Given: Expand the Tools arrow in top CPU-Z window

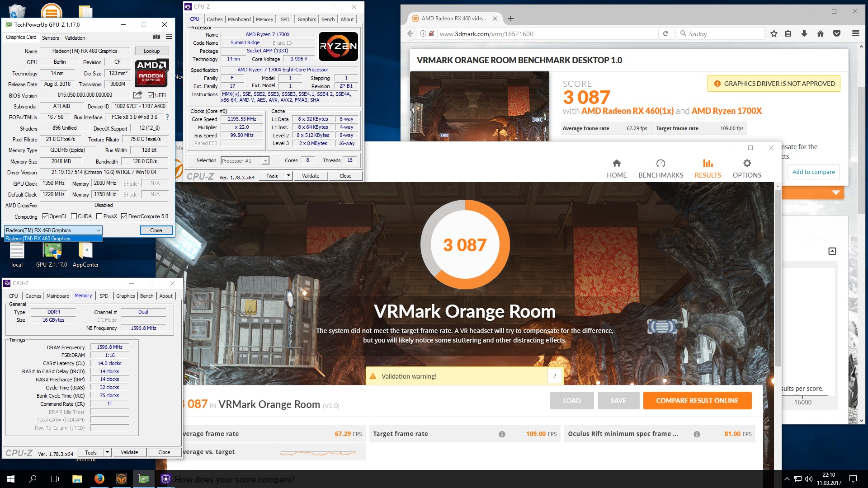Looking at the screenshot, I should point(288,176).
